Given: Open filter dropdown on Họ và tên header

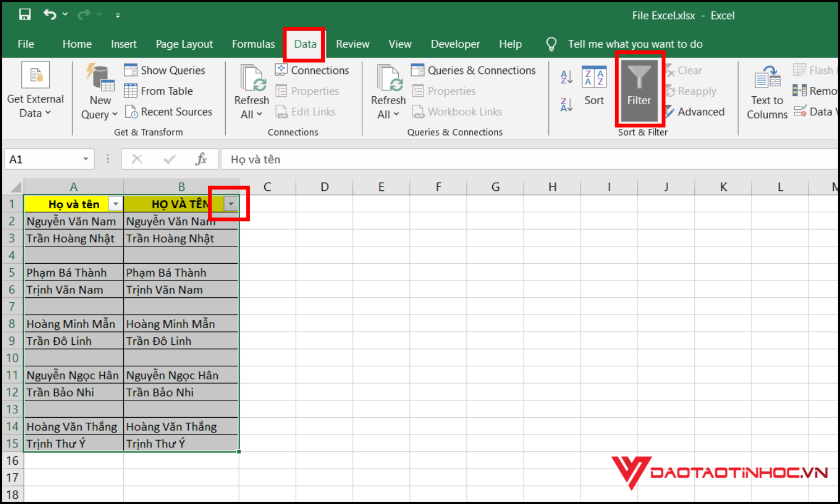Looking at the screenshot, I should (x=115, y=204).
